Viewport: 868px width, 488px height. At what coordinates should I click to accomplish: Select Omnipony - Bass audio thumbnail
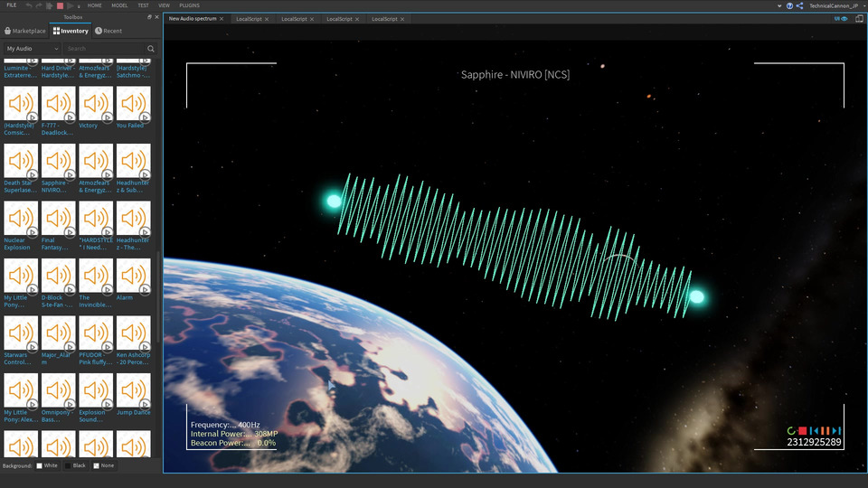coord(59,390)
